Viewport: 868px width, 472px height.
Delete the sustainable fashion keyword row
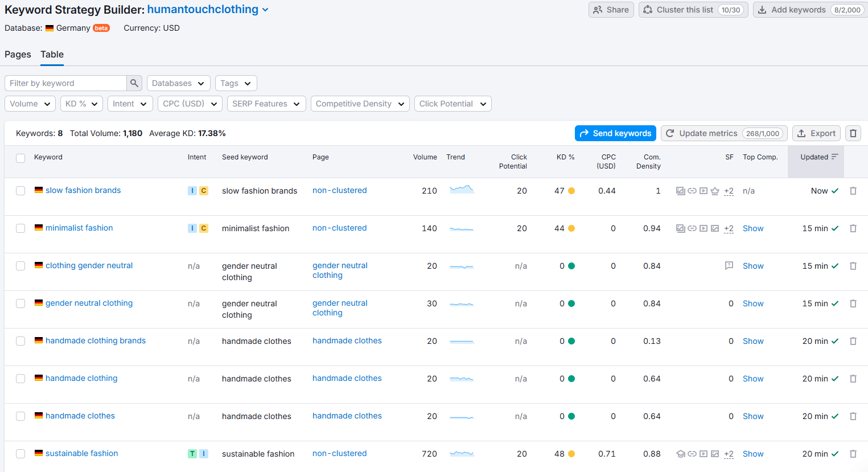[853, 454]
